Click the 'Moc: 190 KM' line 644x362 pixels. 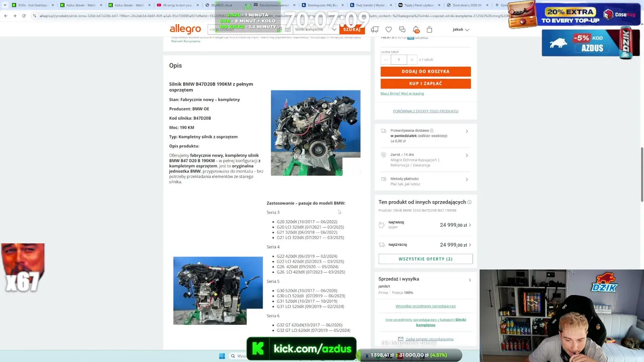182,128
